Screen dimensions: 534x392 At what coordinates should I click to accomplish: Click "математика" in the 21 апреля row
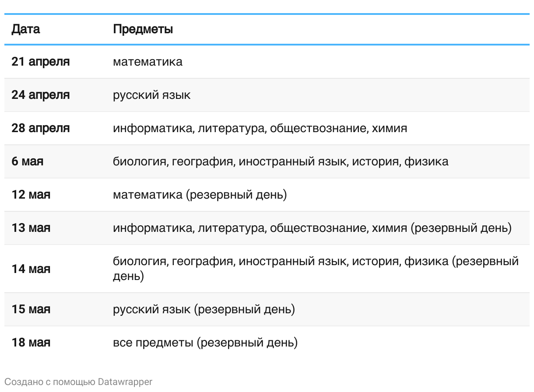point(148,62)
